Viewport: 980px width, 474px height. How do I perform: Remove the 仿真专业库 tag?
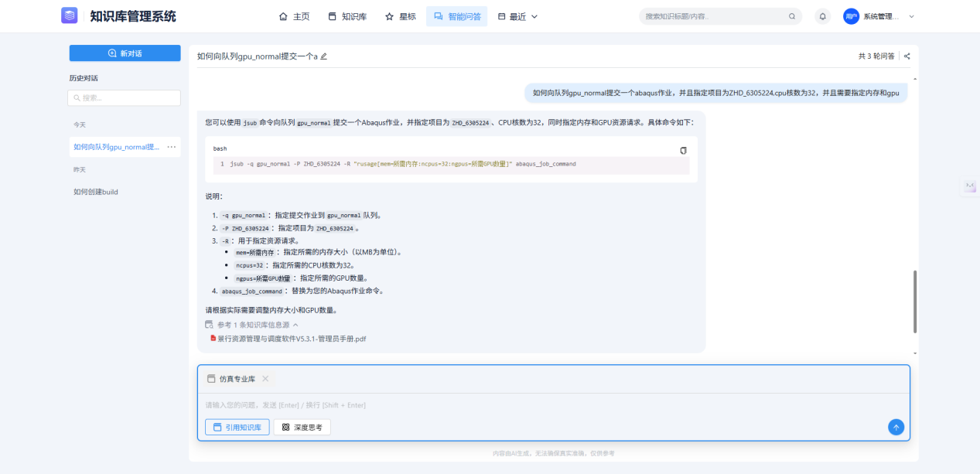[265, 379]
